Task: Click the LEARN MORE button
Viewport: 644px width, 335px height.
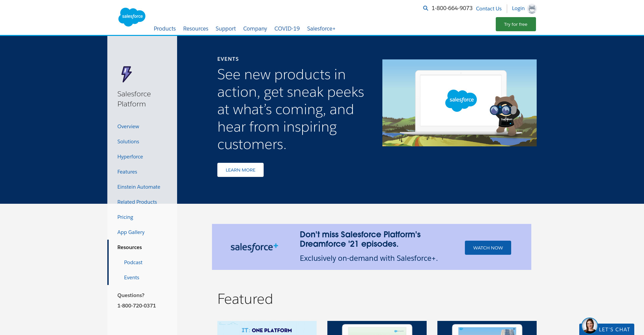Action: (240, 170)
